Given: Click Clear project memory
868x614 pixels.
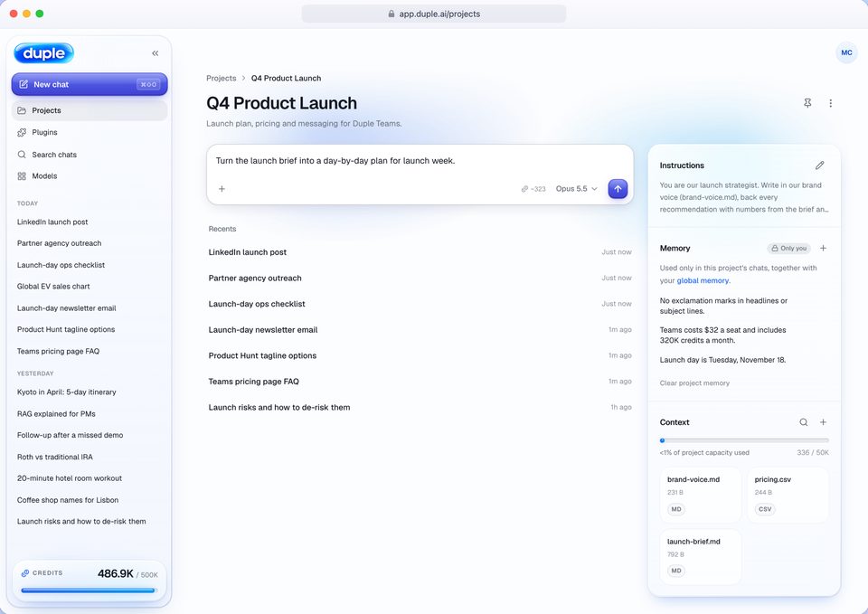Looking at the screenshot, I should [694, 383].
